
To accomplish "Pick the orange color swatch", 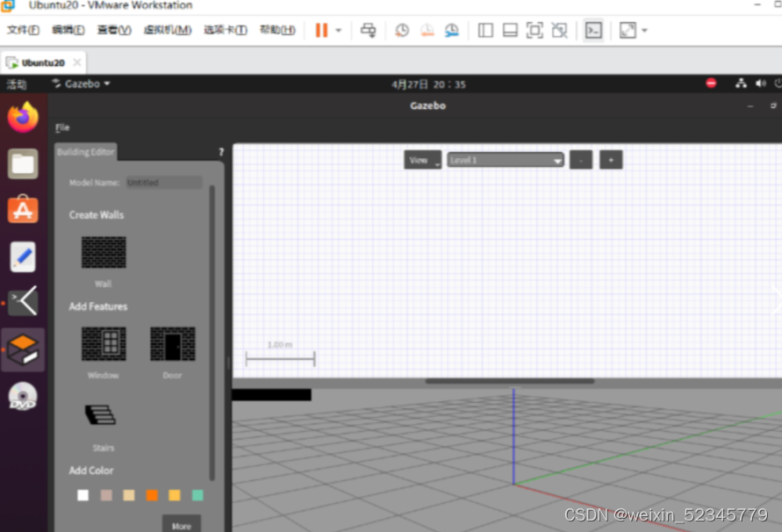I will 152,495.
